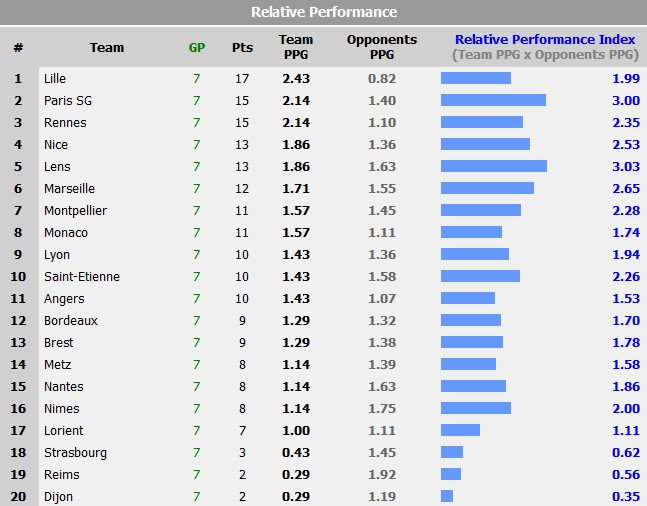Click the Opponents PPG column header
Image resolution: width=647 pixels, height=506 pixels.
(382, 47)
